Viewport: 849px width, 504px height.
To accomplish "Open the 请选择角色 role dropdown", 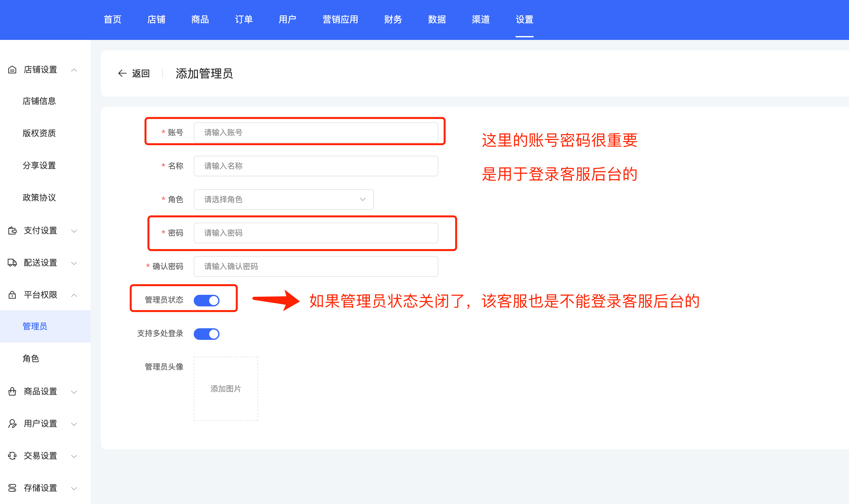I will [284, 199].
